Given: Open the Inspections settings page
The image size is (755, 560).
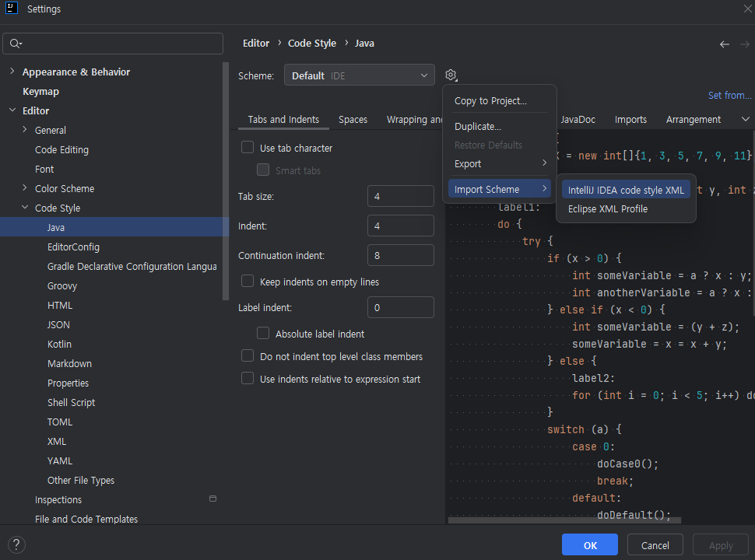Looking at the screenshot, I should tap(58, 500).
